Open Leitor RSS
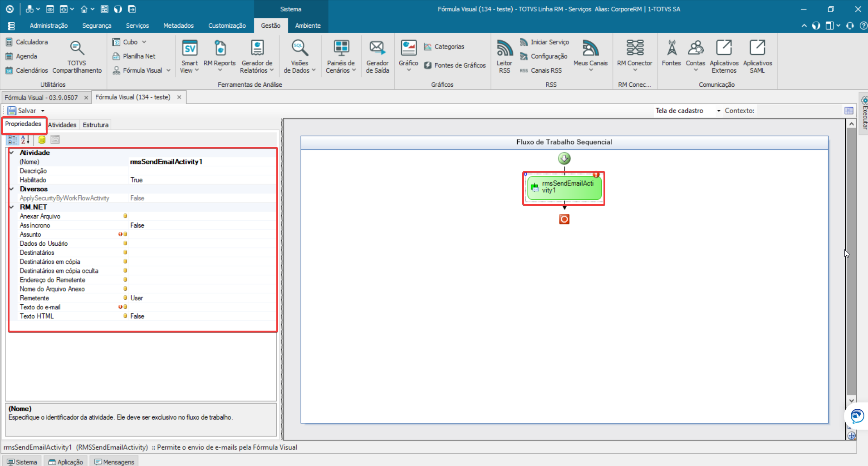This screenshot has height=466, width=868. [x=504, y=56]
